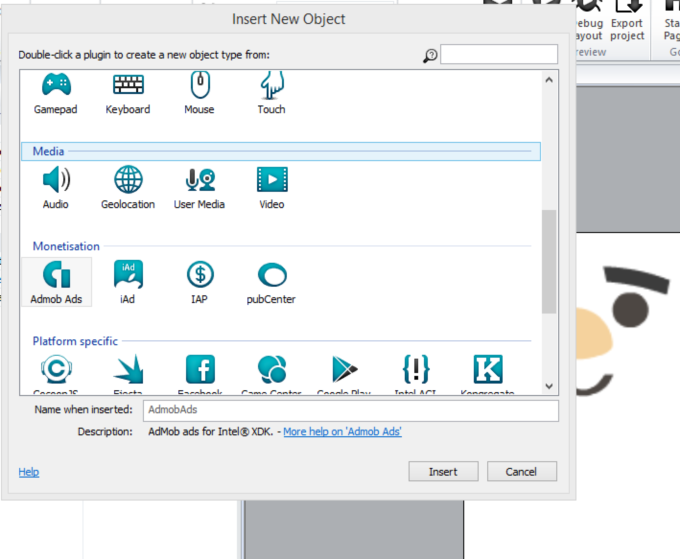Choose the Ejecta plugin icon
Viewport: 680px width, 559px height.
click(x=128, y=369)
